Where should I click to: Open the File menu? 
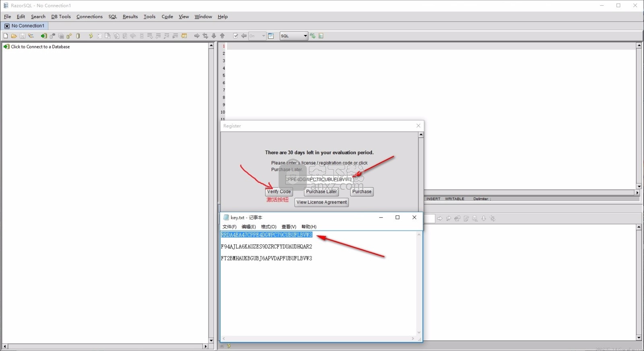(x=8, y=17)
